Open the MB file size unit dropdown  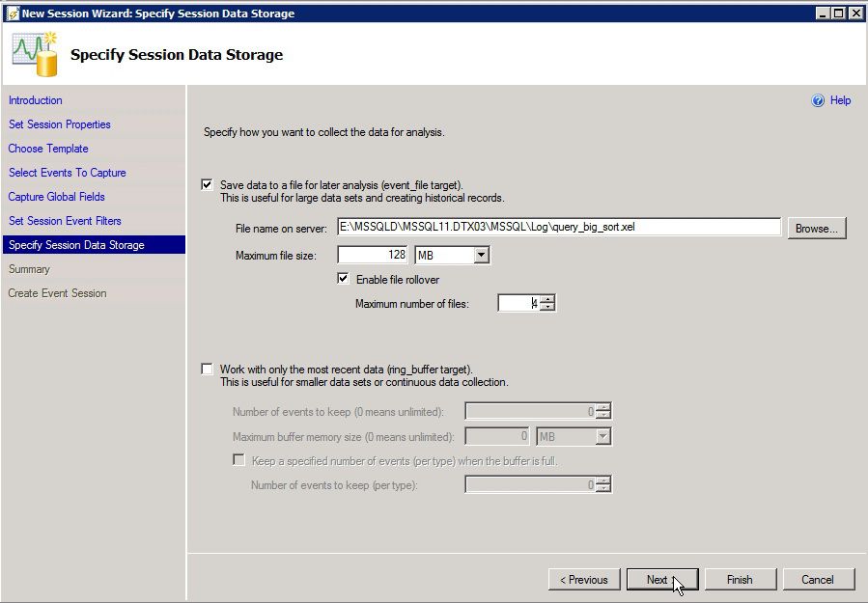point(482,255)
